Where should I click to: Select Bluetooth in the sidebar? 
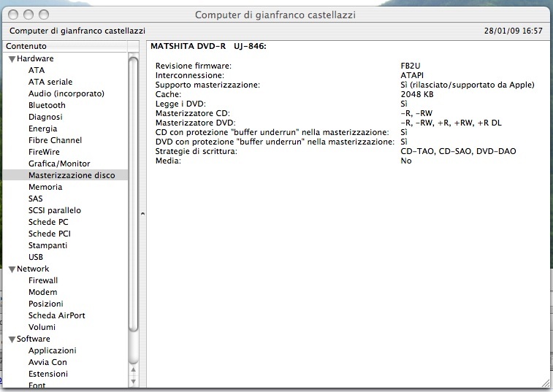[47, 105]
